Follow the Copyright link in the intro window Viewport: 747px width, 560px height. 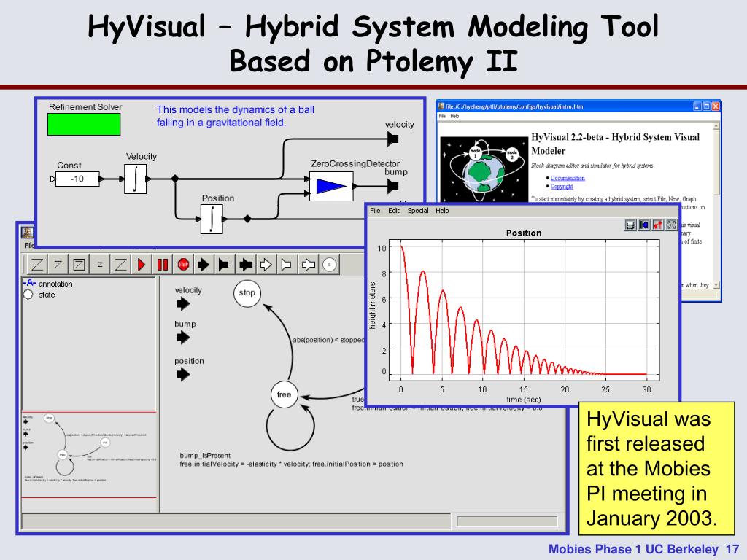pyautogui.click(x=562, y=186)
